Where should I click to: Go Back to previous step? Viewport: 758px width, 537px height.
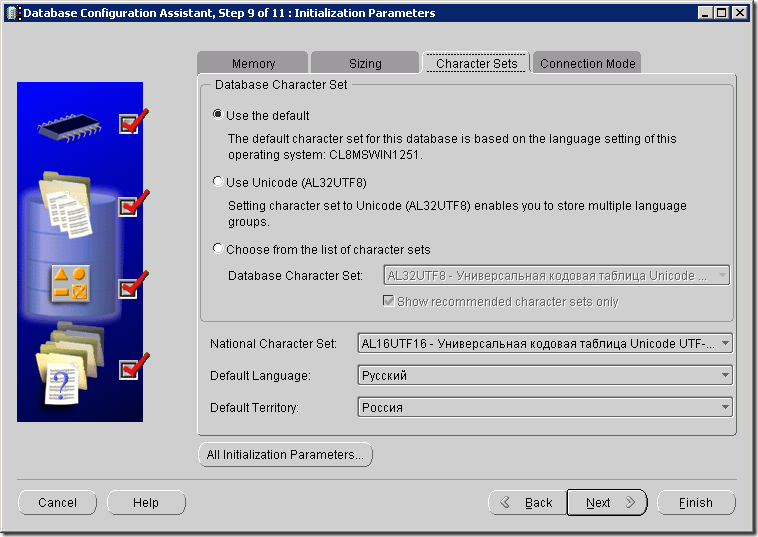[x=527, y=503]
